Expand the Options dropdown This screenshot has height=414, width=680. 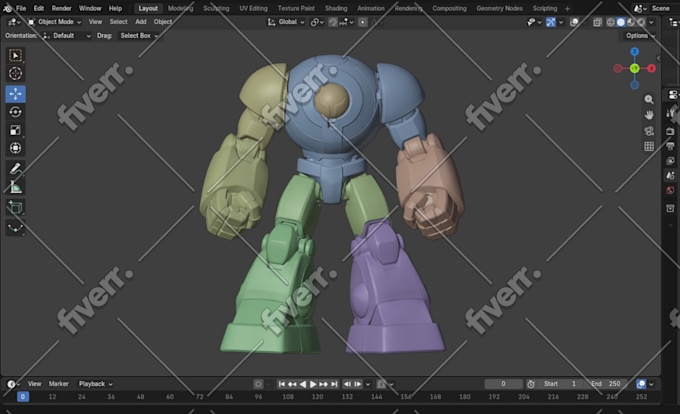pos(640,36)
